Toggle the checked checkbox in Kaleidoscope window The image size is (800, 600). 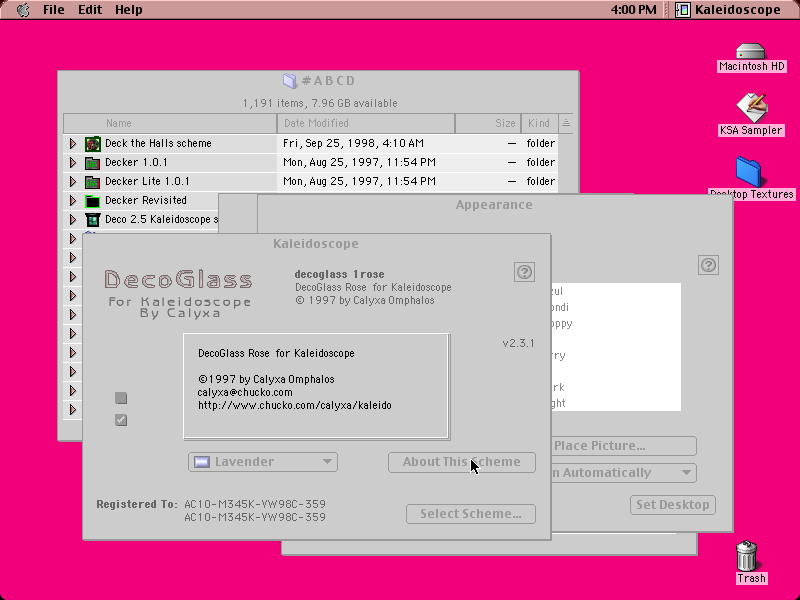point(121,420)
